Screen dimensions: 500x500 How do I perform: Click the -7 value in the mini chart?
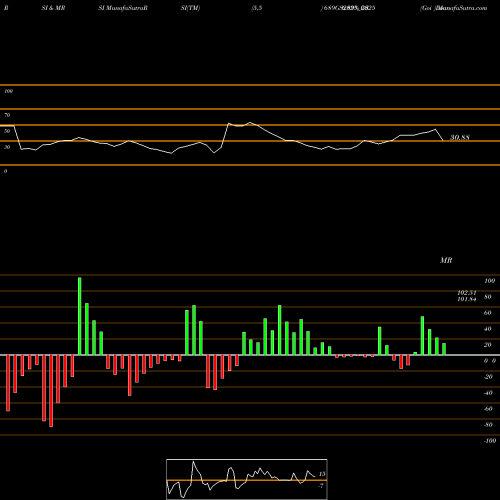(x=321, y=486)
